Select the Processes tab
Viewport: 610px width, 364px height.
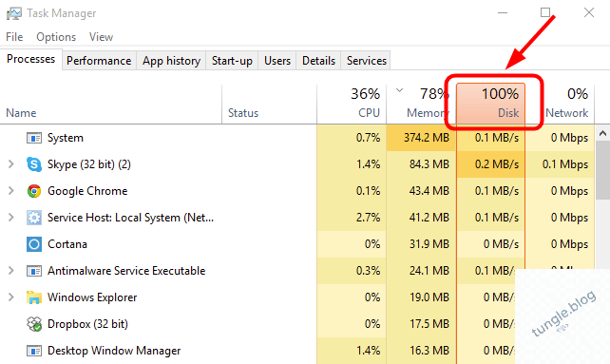click(30, 59)
